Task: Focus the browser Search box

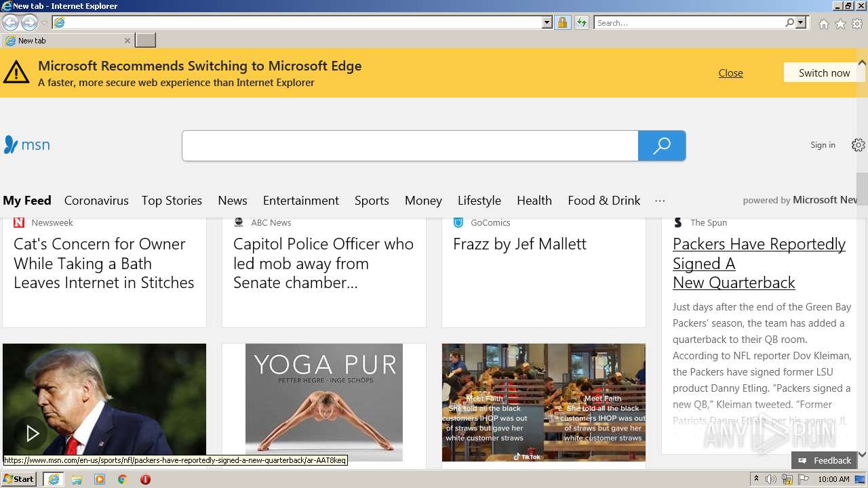Action: [x=688, y=23]
